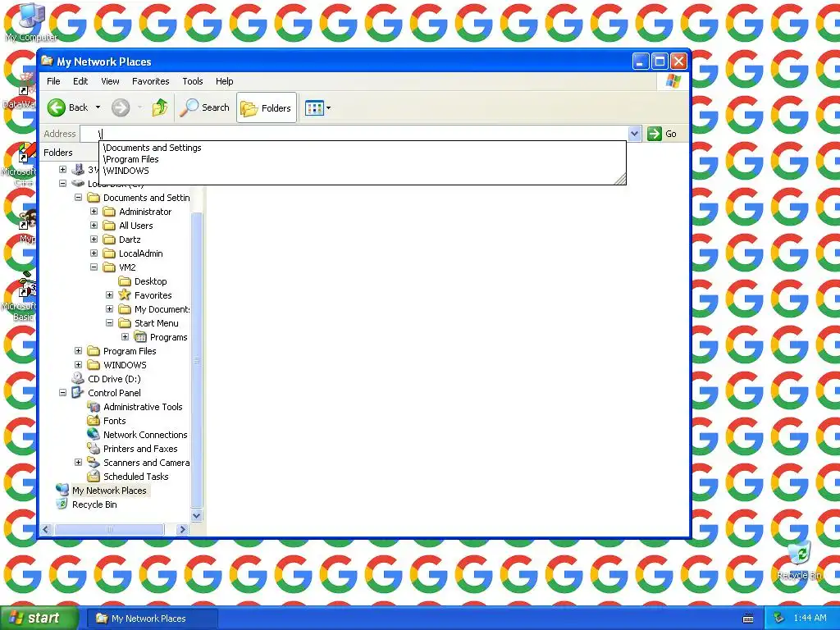Viewport: 840px width, 630px height.
Task: Open the Fonts folder icon
Action: (x=94, y=421)
